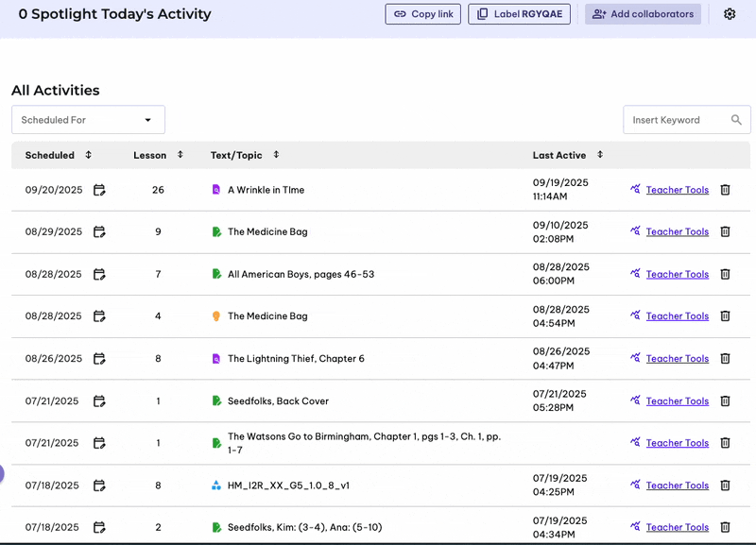The height and width of the screenshot is (545, 756).
Task: Click the Copy link button
Action: pos(423,14)
